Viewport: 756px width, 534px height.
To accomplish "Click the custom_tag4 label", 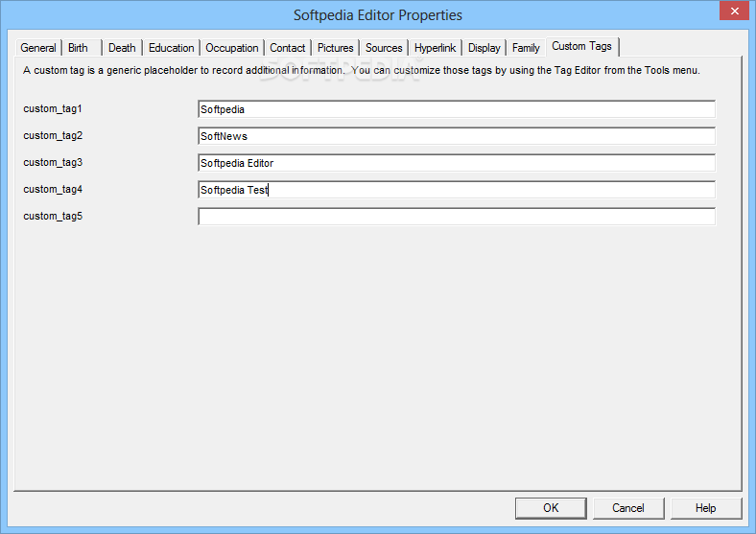I will (x=53, y=190).
